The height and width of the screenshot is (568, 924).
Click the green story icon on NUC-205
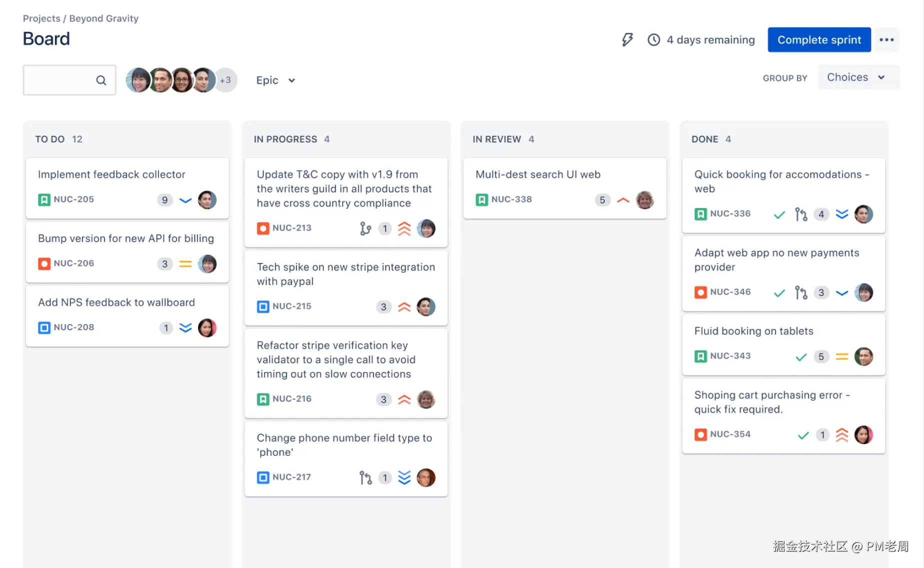pyautogui.click(x=44, y=199)
